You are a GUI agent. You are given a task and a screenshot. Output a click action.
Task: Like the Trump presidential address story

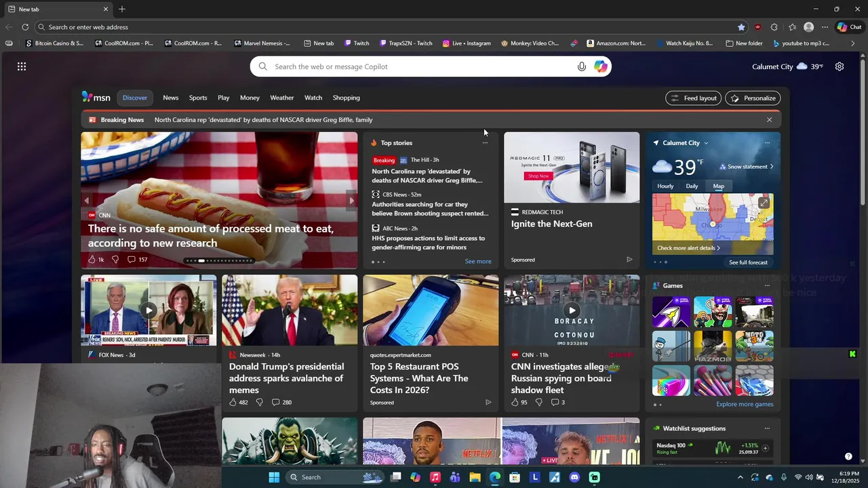tap(239, 403)
